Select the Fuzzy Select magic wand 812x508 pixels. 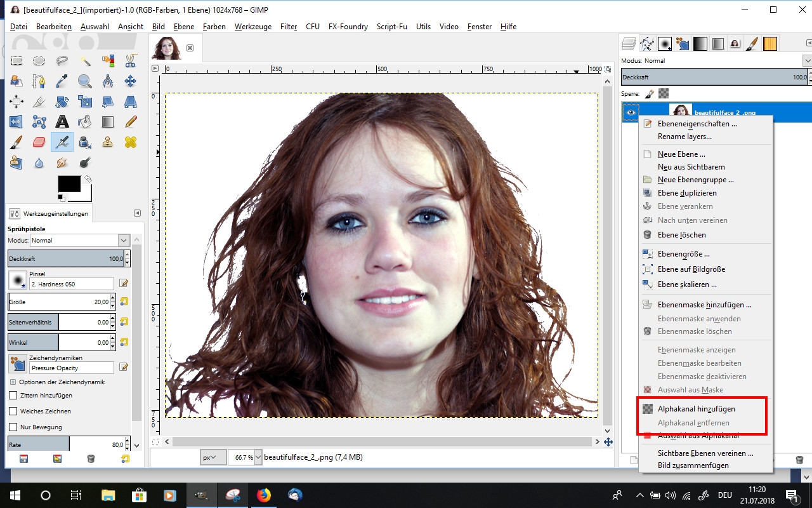(85, 61)
